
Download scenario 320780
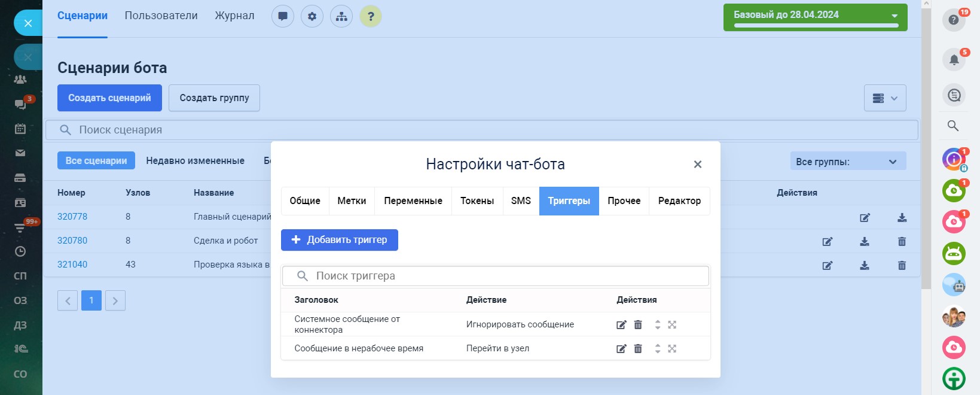[x=865, y=242]
